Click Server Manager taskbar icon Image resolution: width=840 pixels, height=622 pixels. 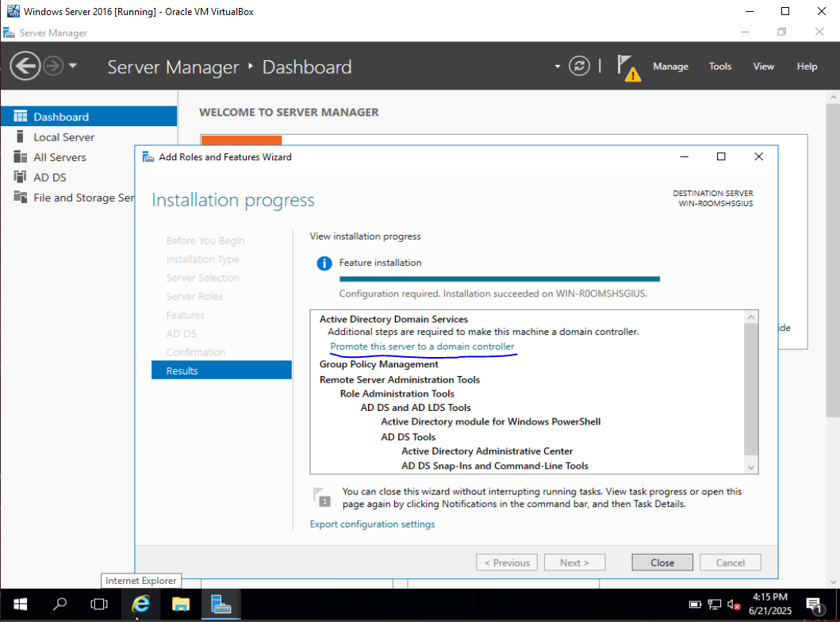(x=221, y=605)
